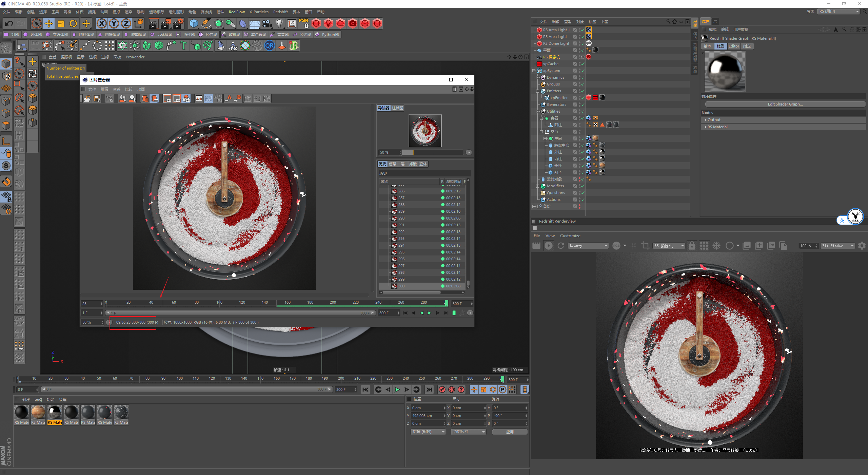Open the Fit Window zoom dropdown
The width and height of the screenshot is (868, 475).
click(x=838, y=246)
